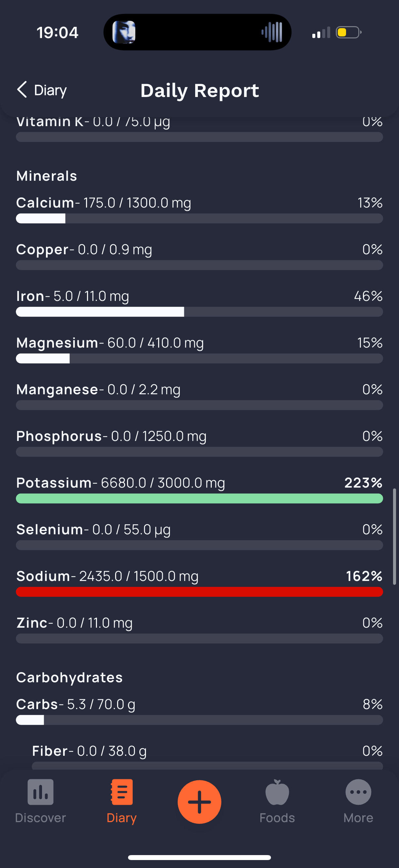
Task: Open the More three-dots icon
Action: [x=358, y=792]
